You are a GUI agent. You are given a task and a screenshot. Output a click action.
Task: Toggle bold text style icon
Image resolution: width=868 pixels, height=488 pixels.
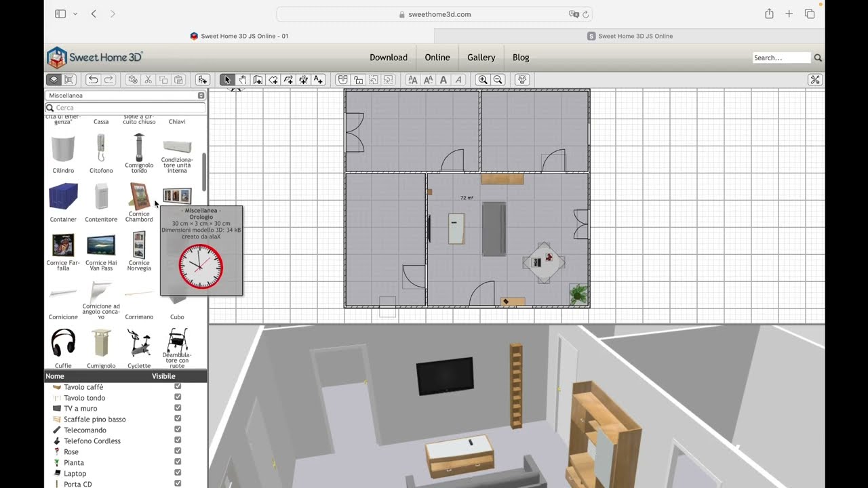point(443,80)
